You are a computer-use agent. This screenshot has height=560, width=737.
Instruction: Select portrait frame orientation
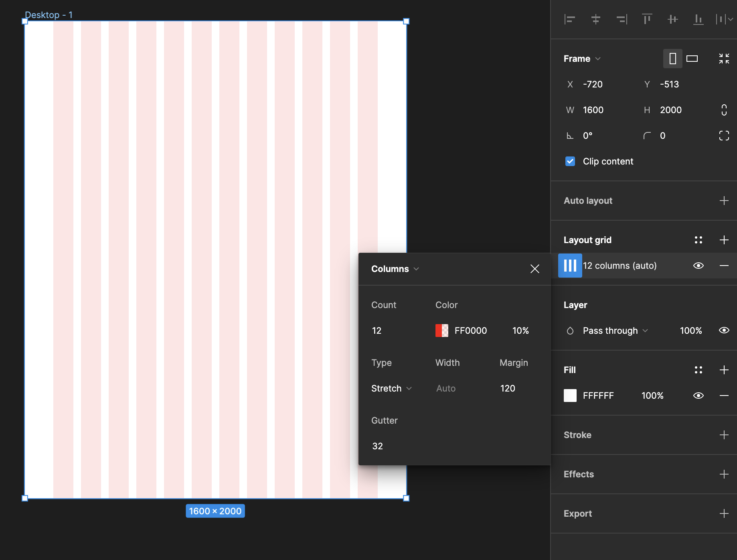673,59
